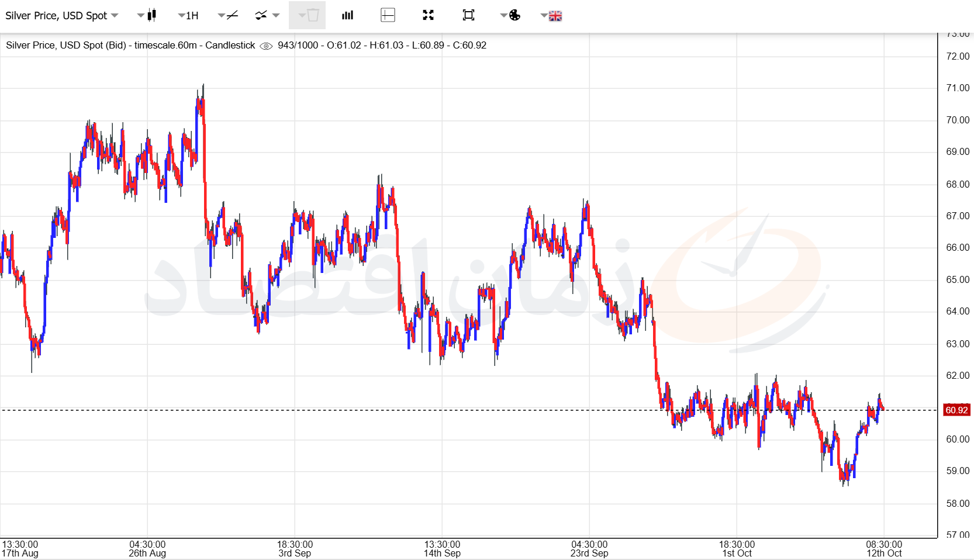Click the 14th Sep date label on time axis
The height and width of the screenshot is (560, 974).
click(x=442, y=553)
